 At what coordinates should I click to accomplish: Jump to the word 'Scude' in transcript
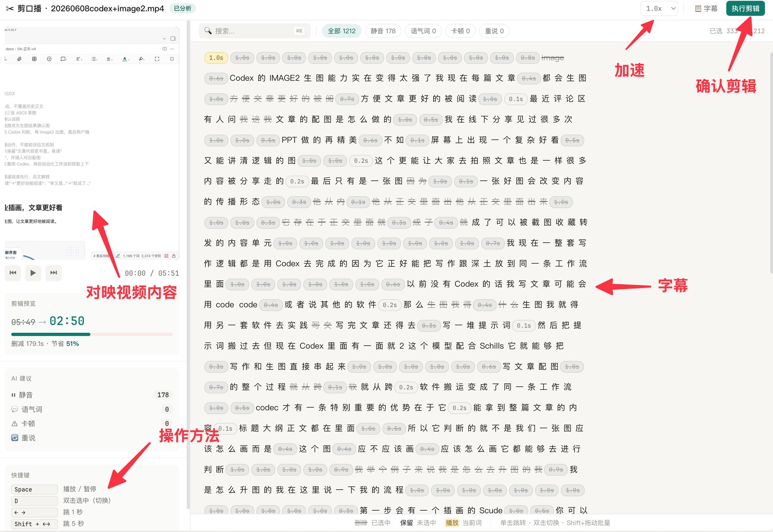click(491, 510)
